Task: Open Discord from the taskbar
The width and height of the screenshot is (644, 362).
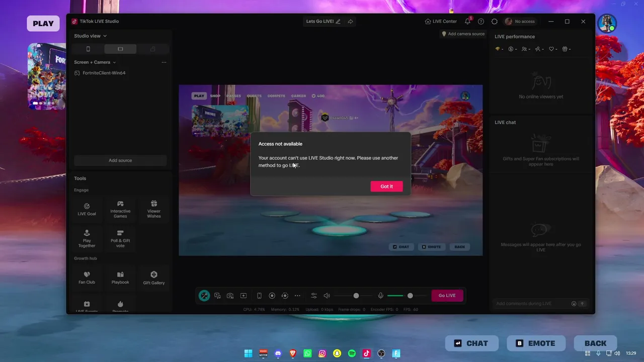Action: pos(278,353)
